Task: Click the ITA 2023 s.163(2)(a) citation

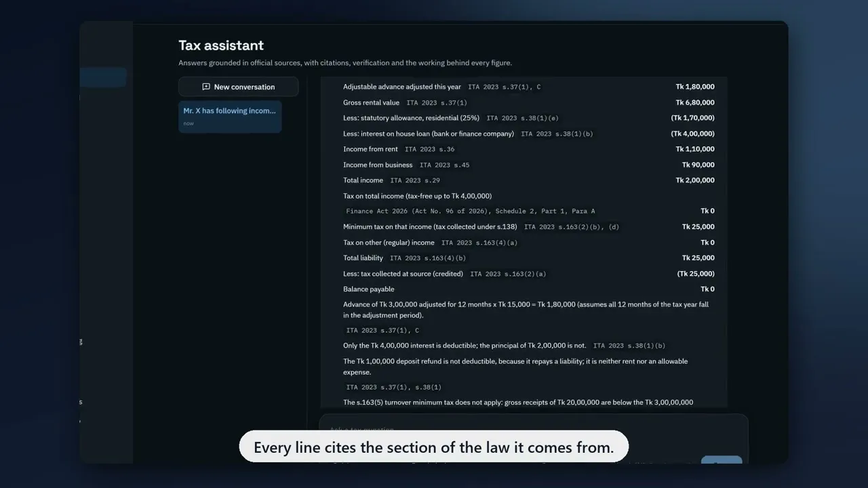Action: (509, 274)
